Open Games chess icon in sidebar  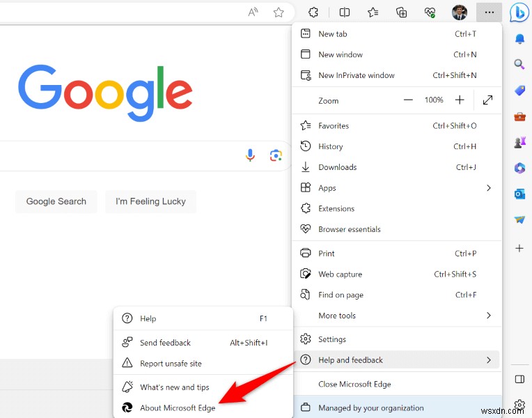[519, 142]
